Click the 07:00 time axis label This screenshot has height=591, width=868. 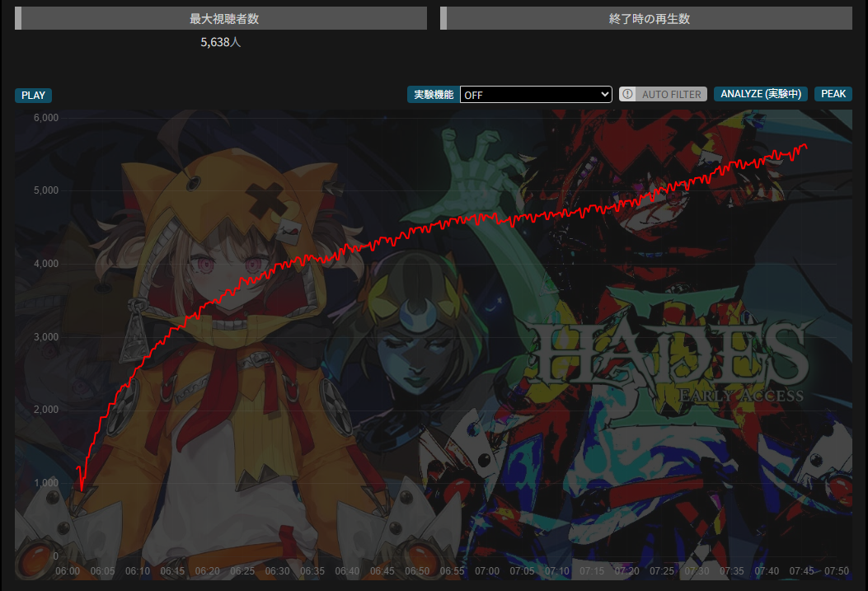point(487,571)
